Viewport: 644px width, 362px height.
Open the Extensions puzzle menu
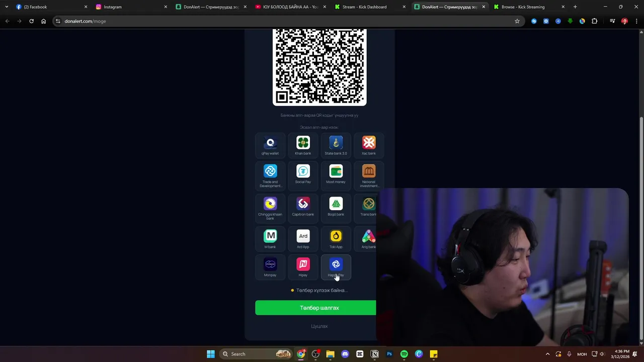tap(594, 21)
